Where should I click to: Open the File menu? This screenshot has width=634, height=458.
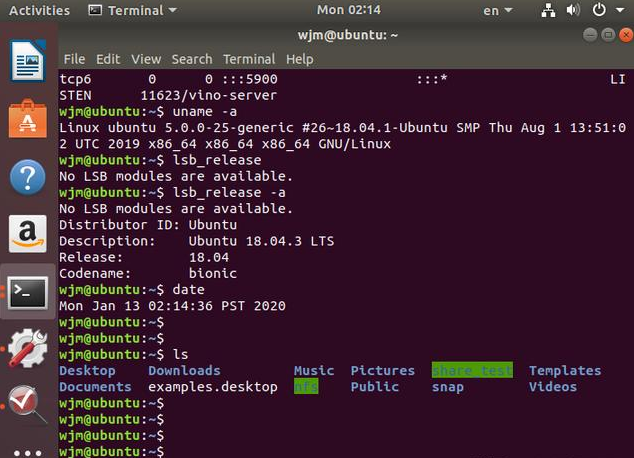[74, 59]
